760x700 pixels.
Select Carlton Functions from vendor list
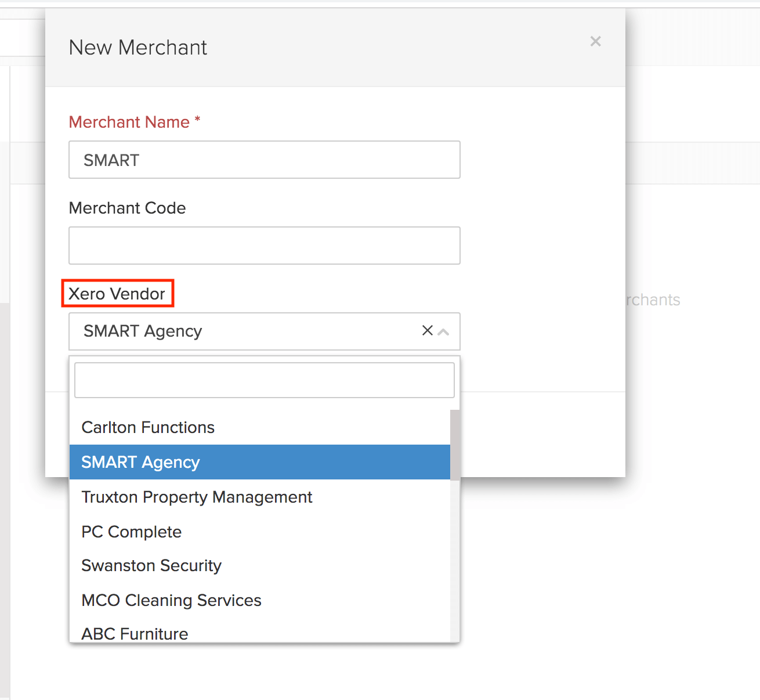[x=148, y=427]
